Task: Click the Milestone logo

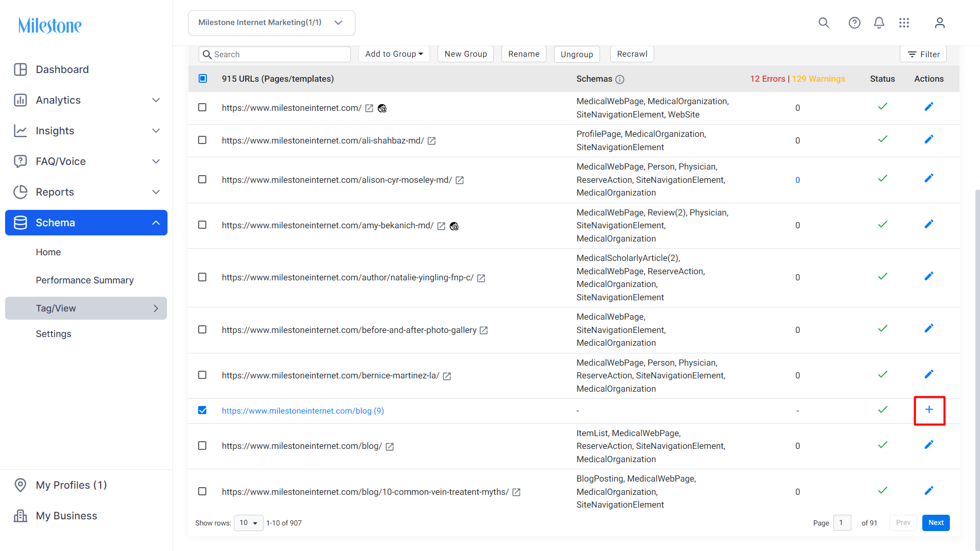Action: [50, 25]
